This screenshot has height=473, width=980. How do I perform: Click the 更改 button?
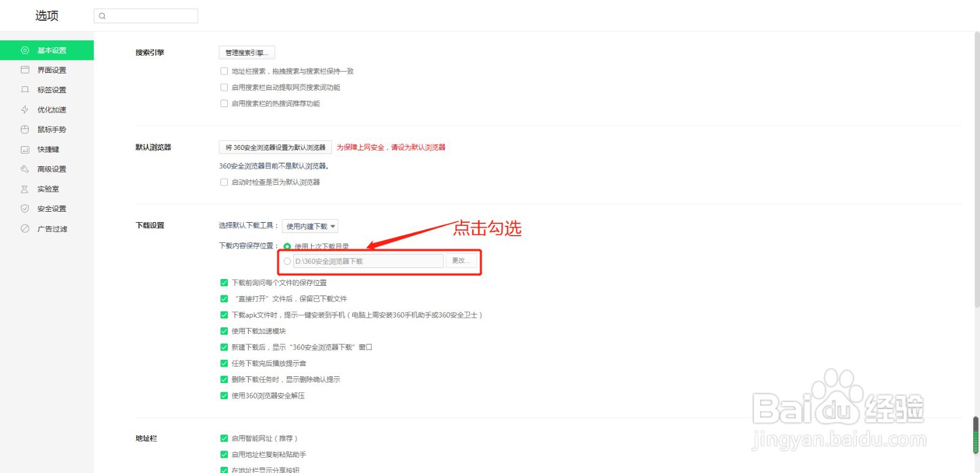pos(460,261)
